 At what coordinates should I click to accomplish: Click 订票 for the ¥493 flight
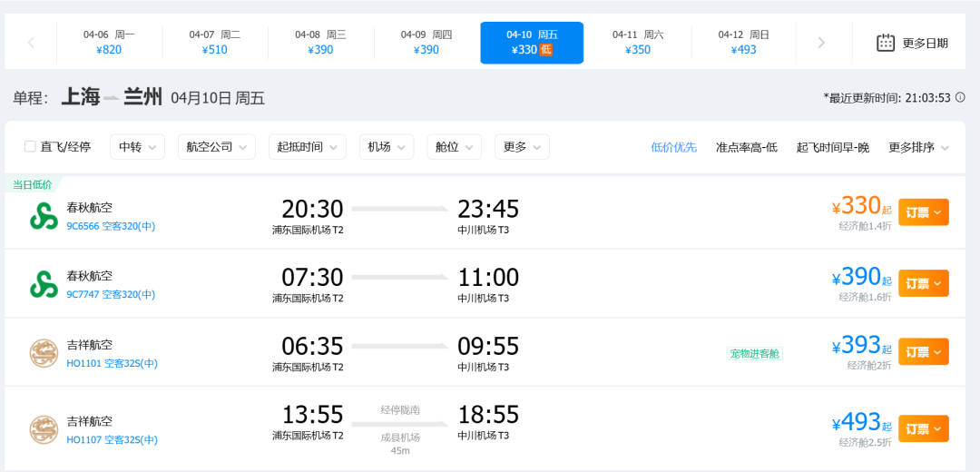point(923,428)
